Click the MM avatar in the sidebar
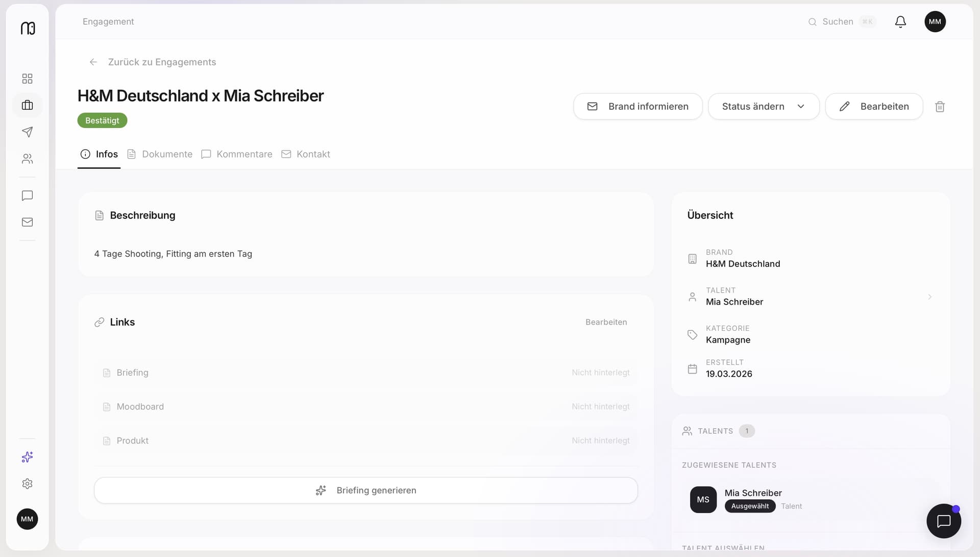This screenshot has height=557, width=980. point(28,519)
